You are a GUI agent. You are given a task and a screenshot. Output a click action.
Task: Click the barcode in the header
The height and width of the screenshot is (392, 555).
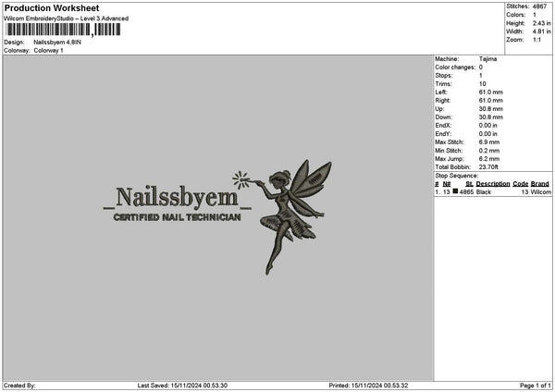(63, 30)
